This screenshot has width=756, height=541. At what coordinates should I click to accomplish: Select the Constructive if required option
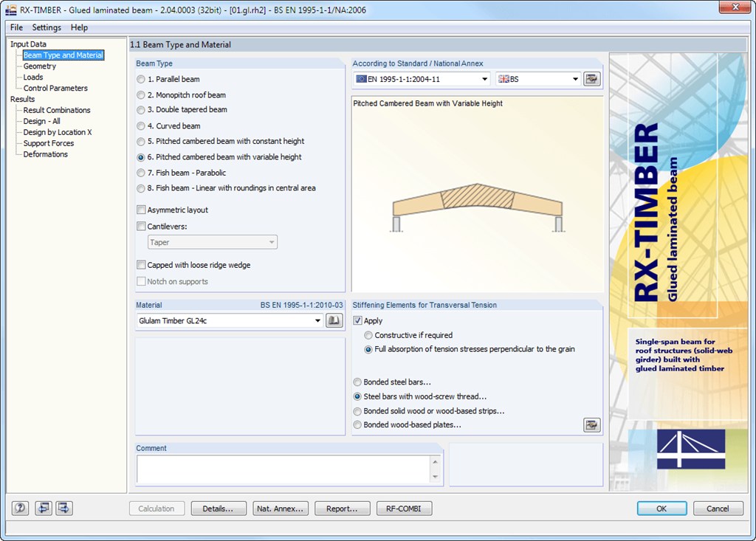[368, 335]
